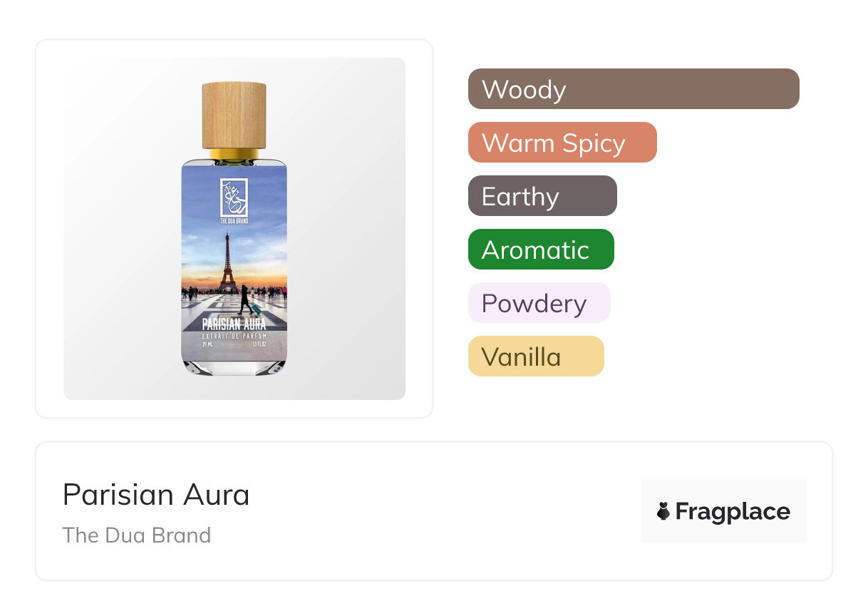Click the Fragplace perfume bottle logo icon
The image size is (868, 616).
663,511
